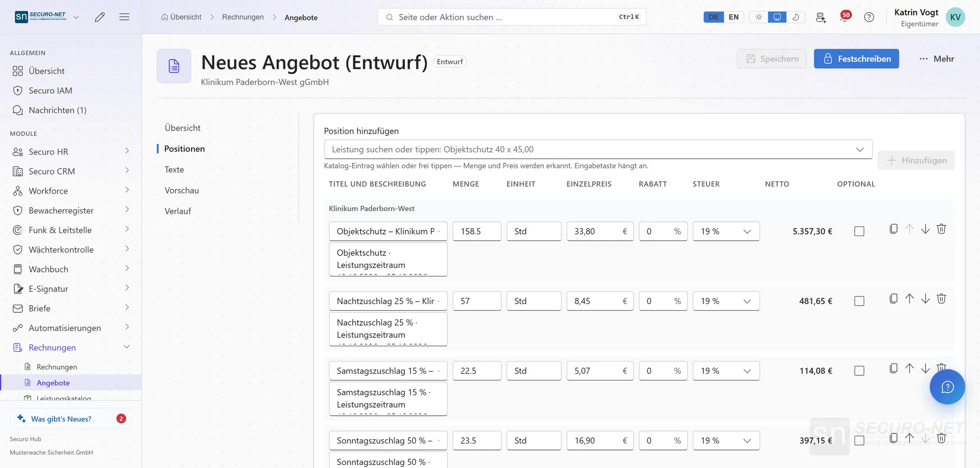980x468 pixels.
Task: Move Nachtzuschlag position up
Action: click(x=909, y=299)
